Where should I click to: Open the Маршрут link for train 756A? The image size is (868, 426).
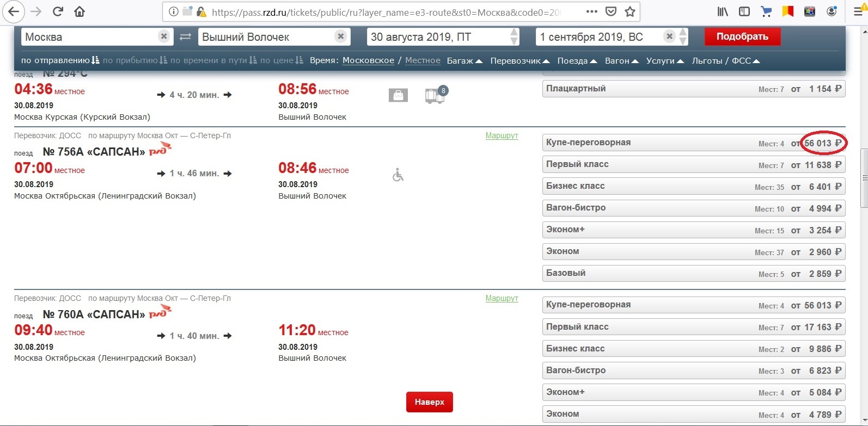coord(502,135)
